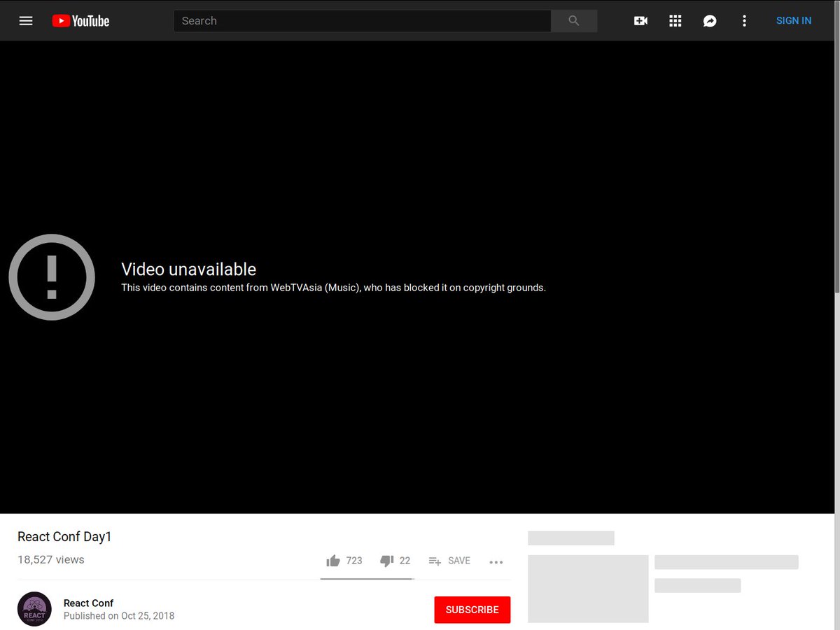
Task: Open React Conf channel avatar
Action: [34, 609]
